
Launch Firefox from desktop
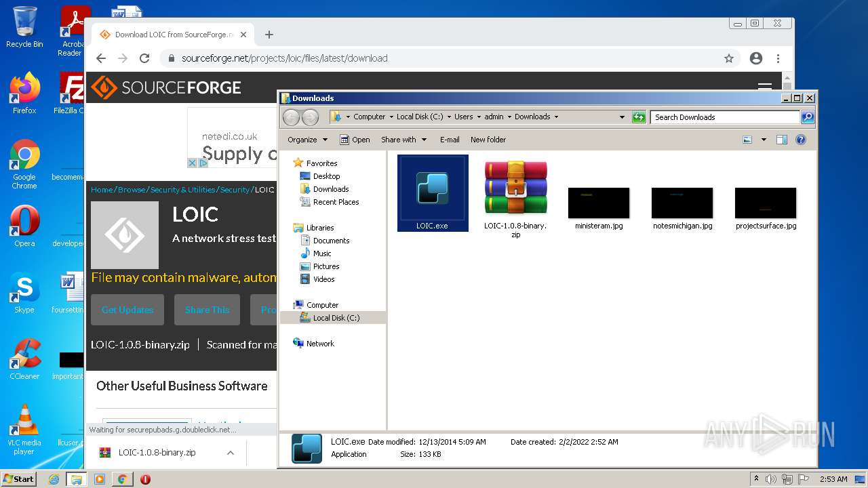pyautogui.click(x=24, y=94)
